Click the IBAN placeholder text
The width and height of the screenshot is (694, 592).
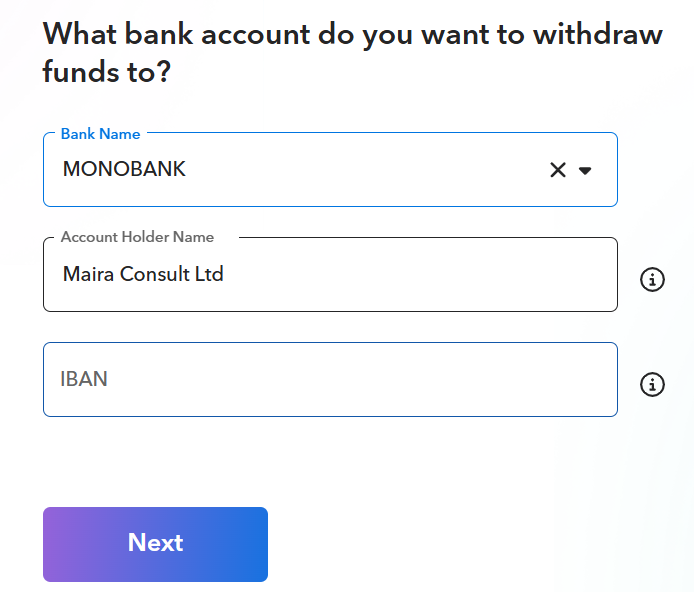84,380
